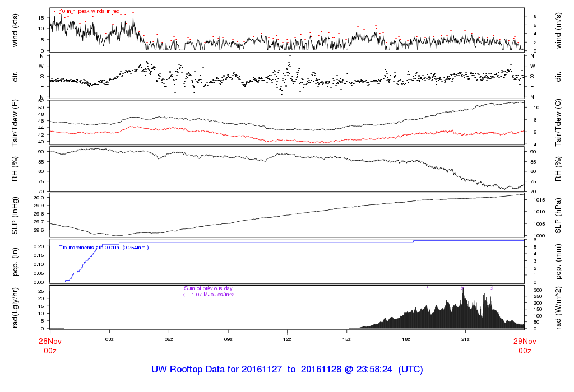574x392 pixels.
Task: Click the 'Tip increments are 0.01in.' note
Action: pyautogui.click(x=104, y=246)
